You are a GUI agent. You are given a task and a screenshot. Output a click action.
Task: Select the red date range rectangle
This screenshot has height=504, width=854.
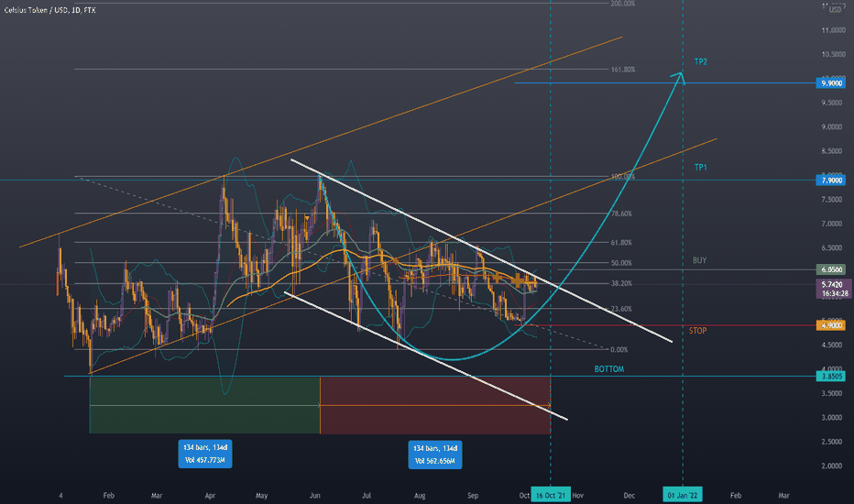[x=436, y=405]
